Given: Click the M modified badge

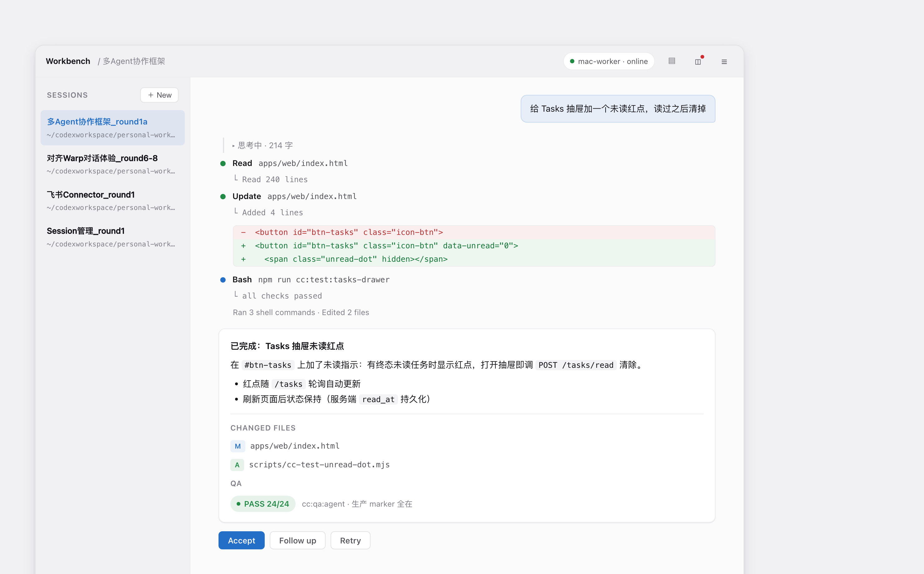Looking at the screenshot, I should [237, 446].
